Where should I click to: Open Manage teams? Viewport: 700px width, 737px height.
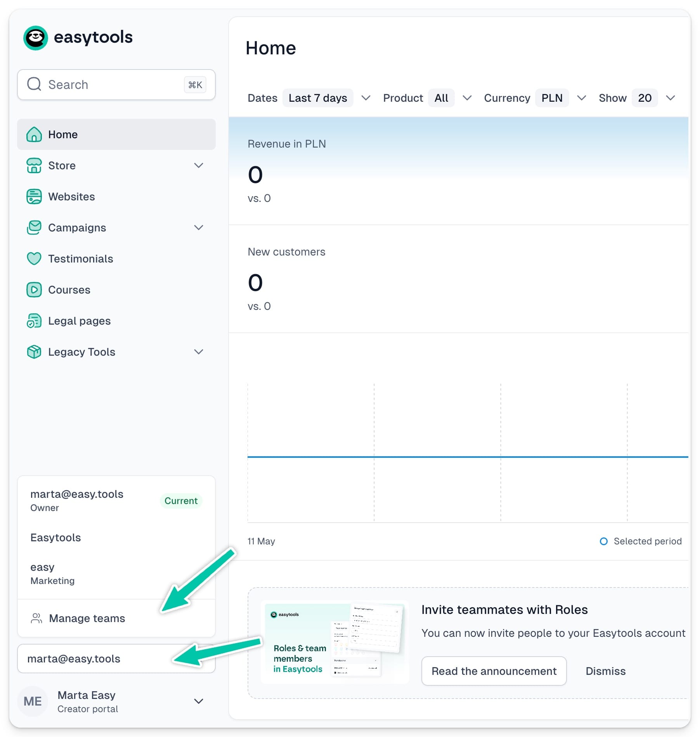(x=116, y=618)
